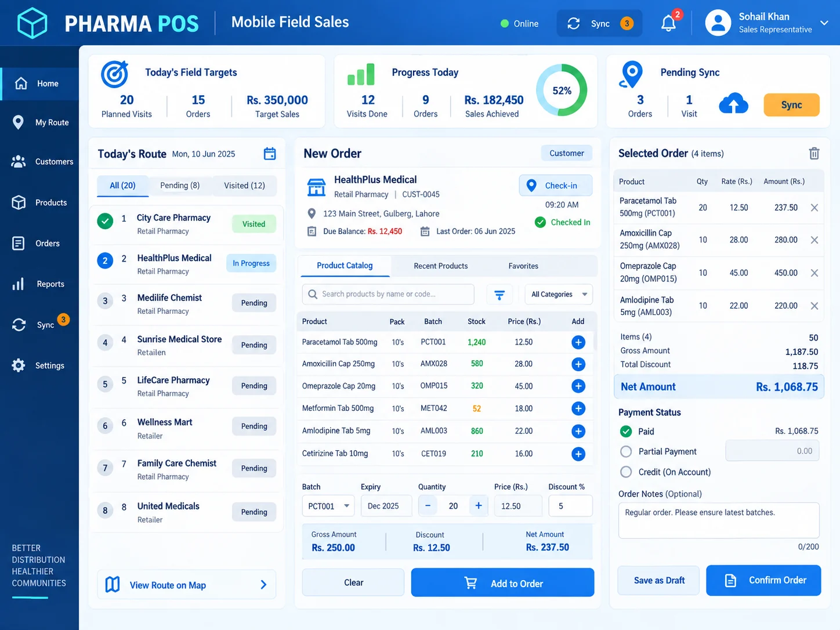Open My Route from sidebar

coord(39,122)
